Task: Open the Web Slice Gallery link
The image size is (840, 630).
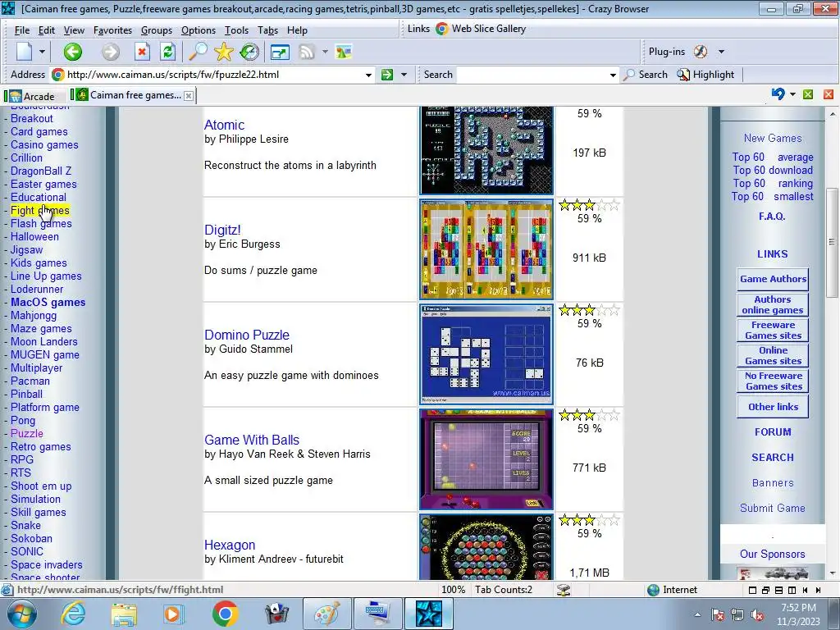Action: pos(489,29)
